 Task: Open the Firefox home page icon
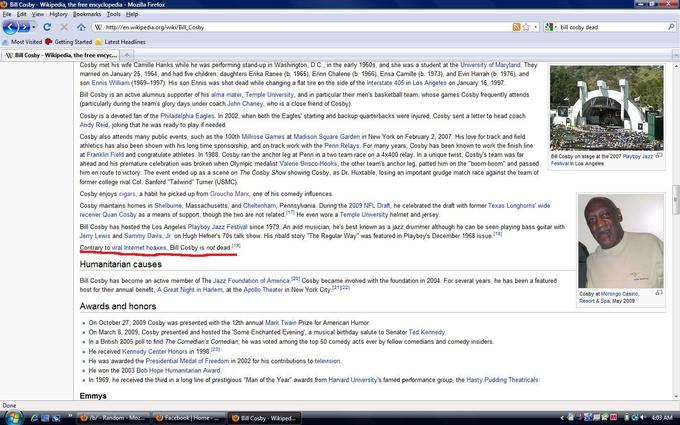[81, 27]
